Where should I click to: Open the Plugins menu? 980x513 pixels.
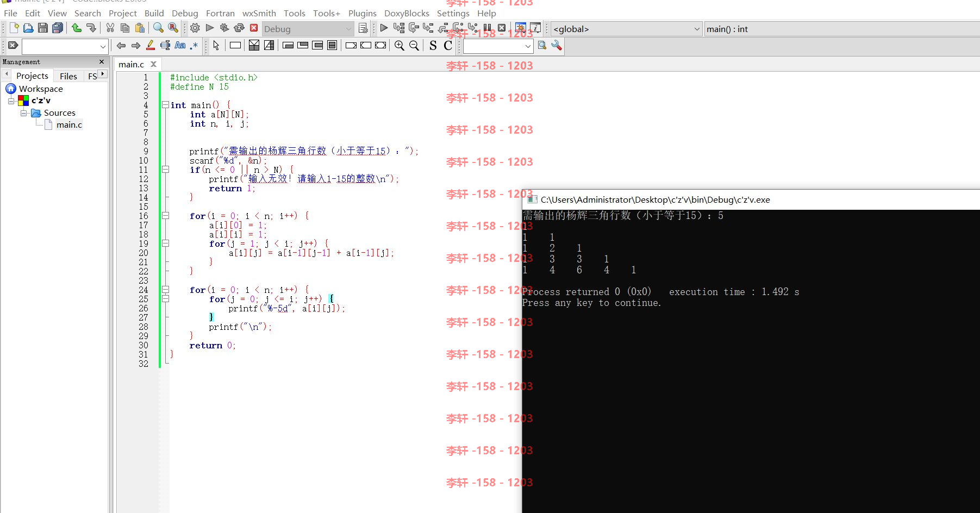click(x=363, y=13)
